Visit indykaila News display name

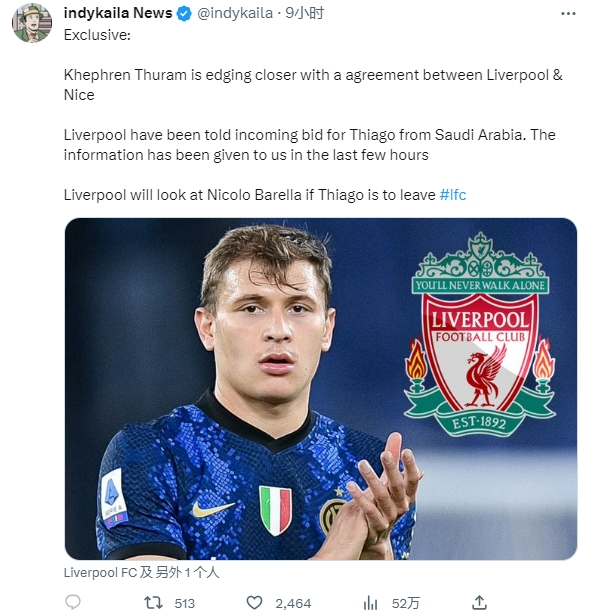click(118, 13)
